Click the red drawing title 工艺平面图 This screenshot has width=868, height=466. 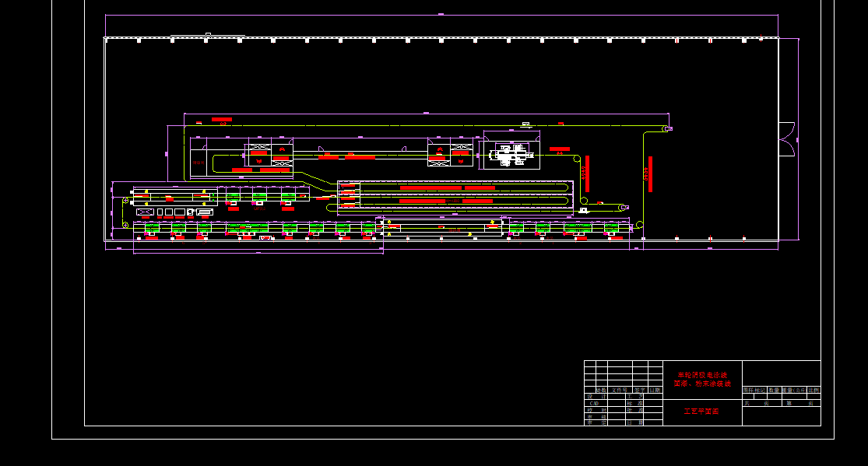point(701,412)
